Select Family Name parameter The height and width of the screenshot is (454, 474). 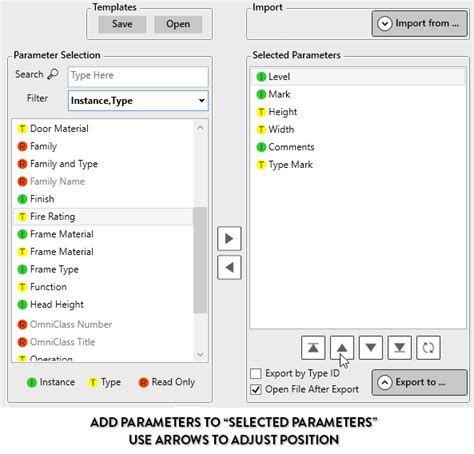[x=103, y=182]
